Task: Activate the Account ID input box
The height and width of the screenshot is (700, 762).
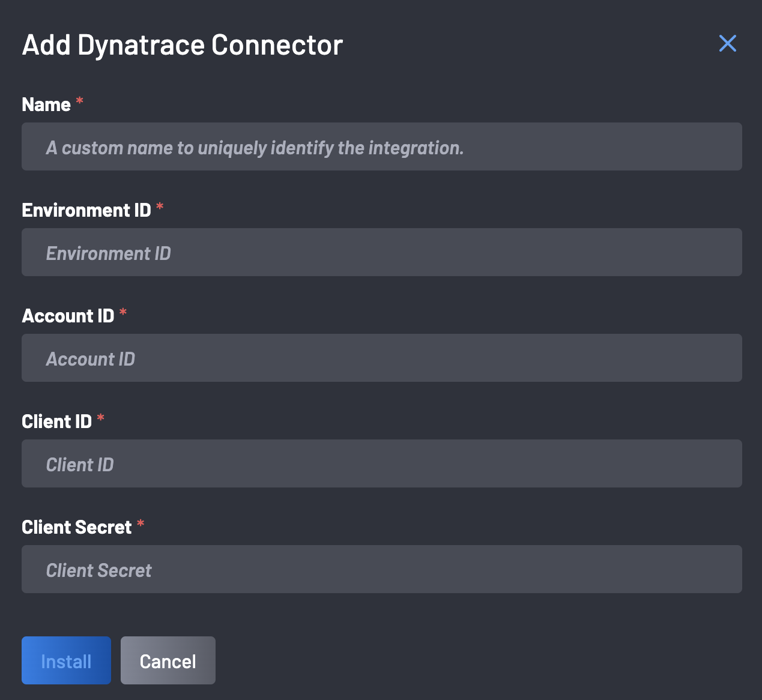Action: coord(382,358)
